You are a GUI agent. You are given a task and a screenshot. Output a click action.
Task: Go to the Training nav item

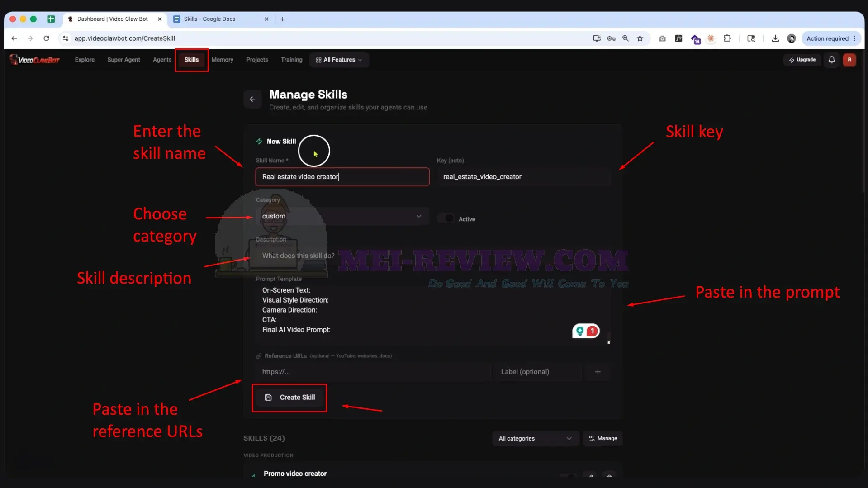click(291, 60)
